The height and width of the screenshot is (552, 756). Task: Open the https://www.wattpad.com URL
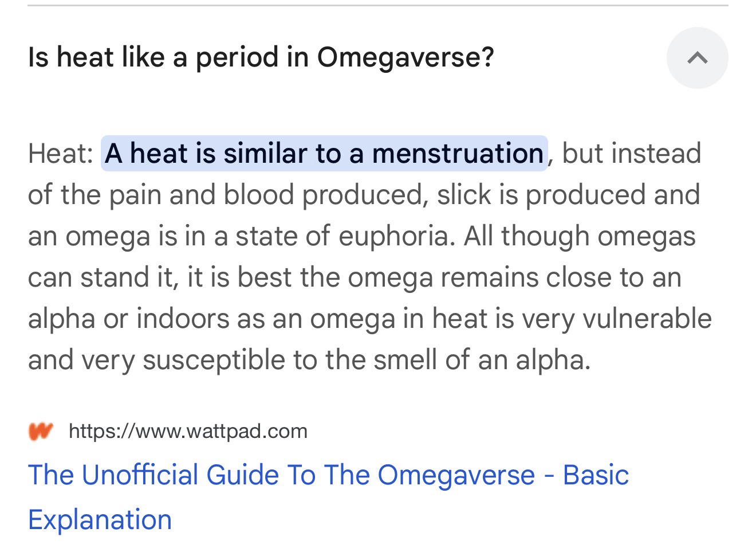point(188,431)
